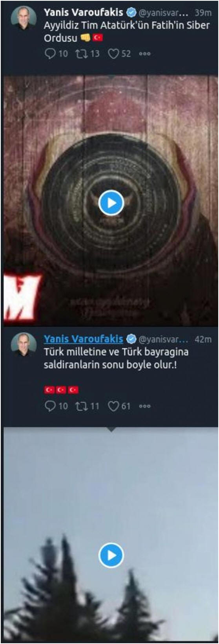Open more options on first tweet
The image size is (219, 644).
click(x=145, y=54)
